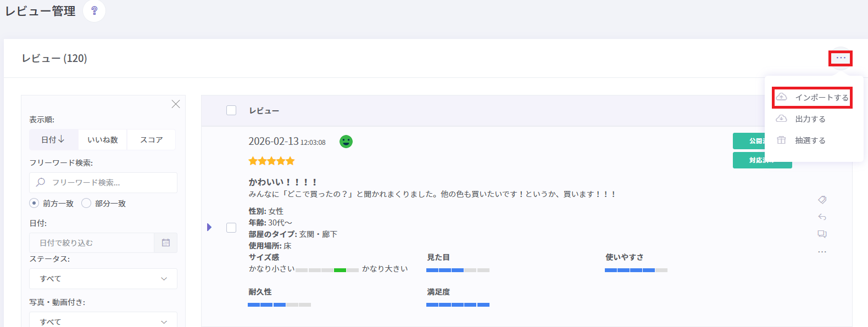Click the comment bubble icon on review

pos(822,234)
